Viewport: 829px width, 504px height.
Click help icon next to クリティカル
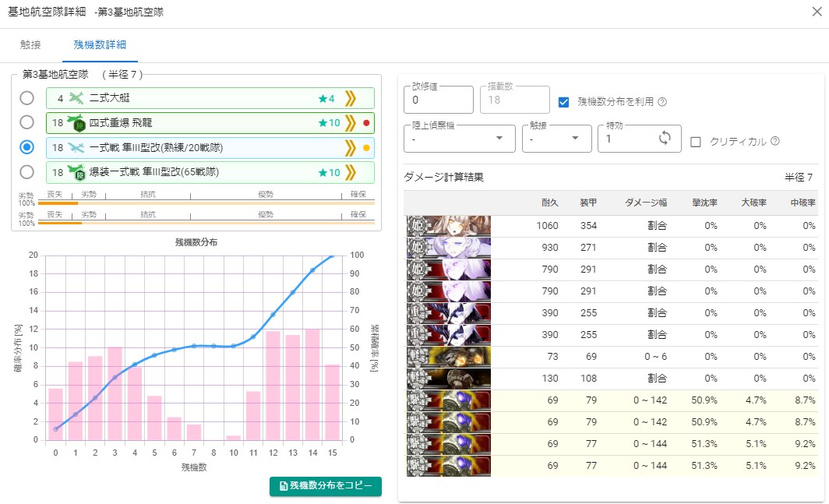pyautogui.click(x=774, y=142)
